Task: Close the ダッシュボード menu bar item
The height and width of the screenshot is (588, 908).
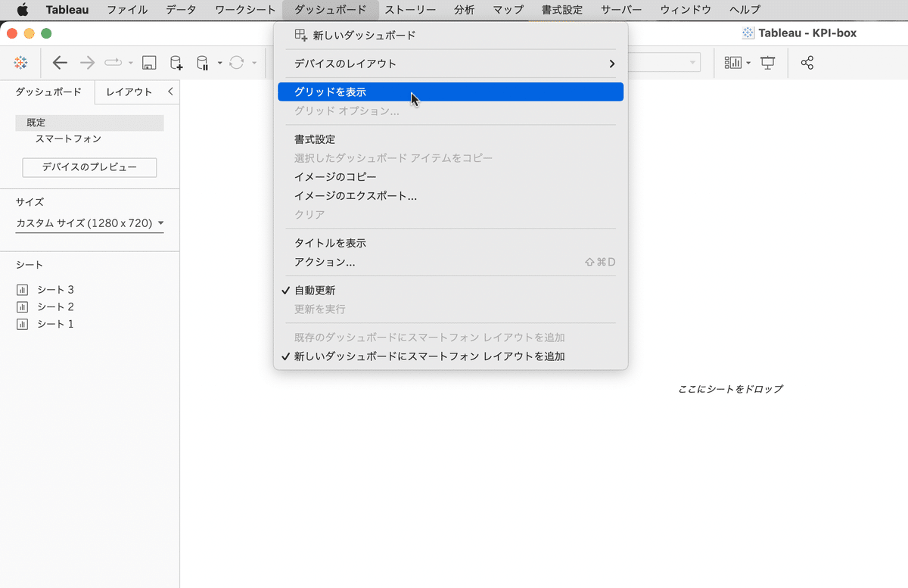Action: (x=330, y=10)
